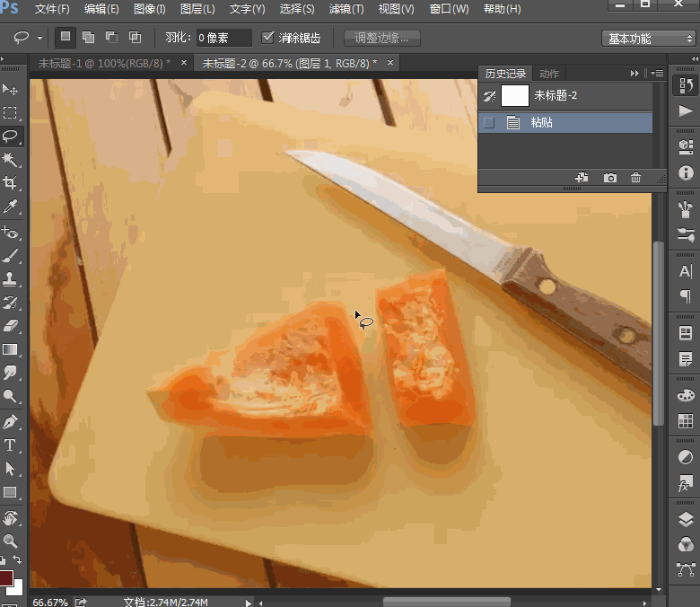Select the Path Selection tool
Viewport: 700px width, 607px height.
point(10,469)
